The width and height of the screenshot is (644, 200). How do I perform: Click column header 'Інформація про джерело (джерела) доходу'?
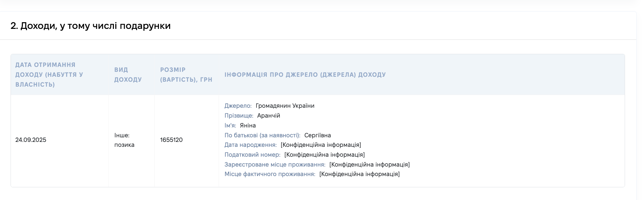pos(305,75)
